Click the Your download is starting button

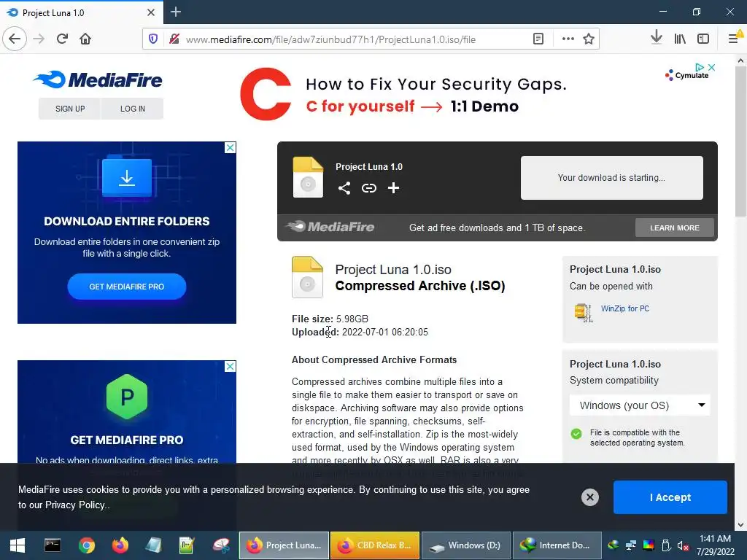[x=612, y=178]
